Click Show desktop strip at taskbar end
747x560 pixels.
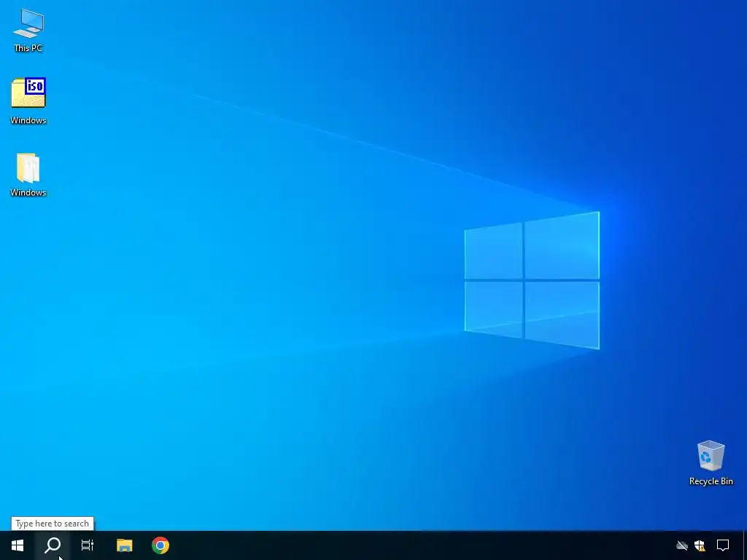tap(745, 545)
